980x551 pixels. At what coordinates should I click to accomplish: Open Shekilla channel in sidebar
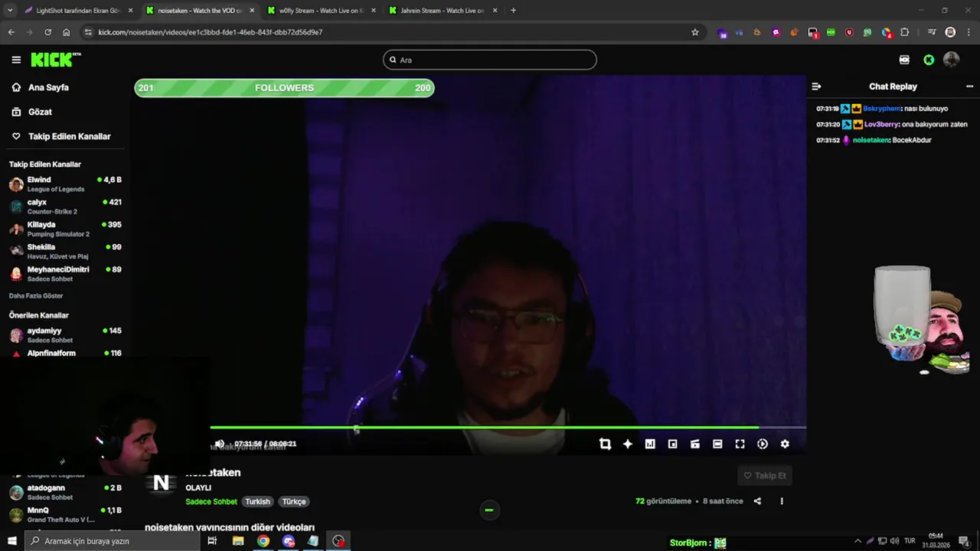65,251
